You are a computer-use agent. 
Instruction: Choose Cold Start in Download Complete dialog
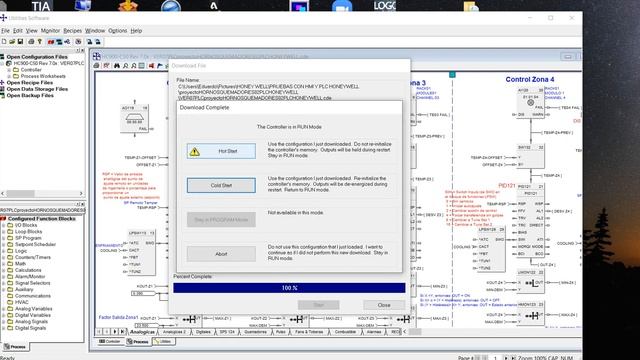pos(221,185)
